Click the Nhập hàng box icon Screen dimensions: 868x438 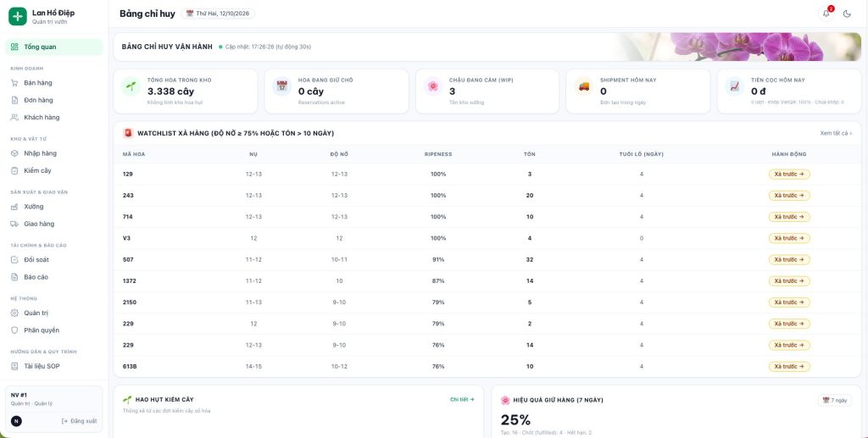14,153
